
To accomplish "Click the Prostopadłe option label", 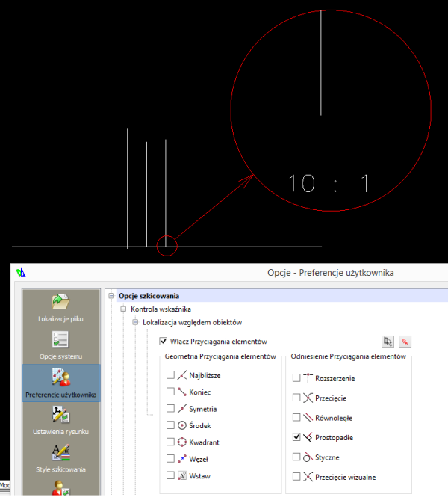I will click(x=334, y=438).
